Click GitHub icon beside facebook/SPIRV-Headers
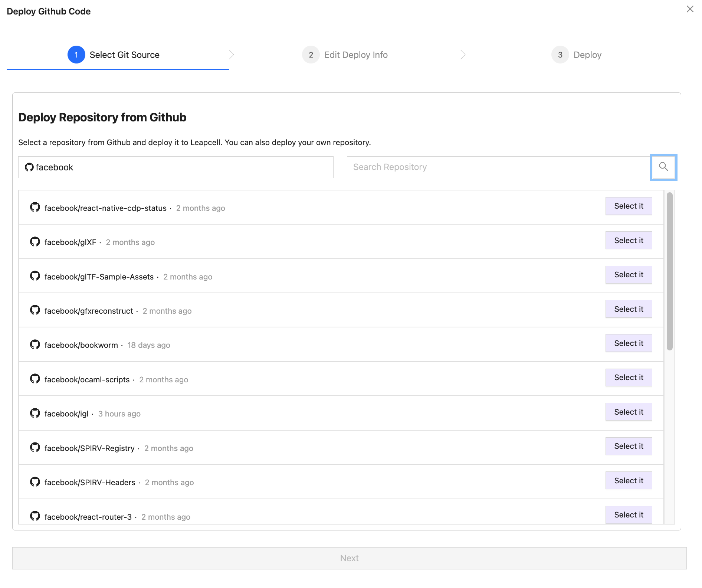The image size is (702, 588). 35,482
